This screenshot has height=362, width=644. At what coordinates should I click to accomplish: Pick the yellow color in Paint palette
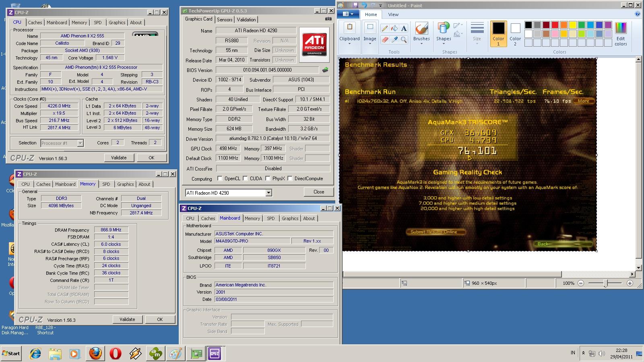[573, 25]
